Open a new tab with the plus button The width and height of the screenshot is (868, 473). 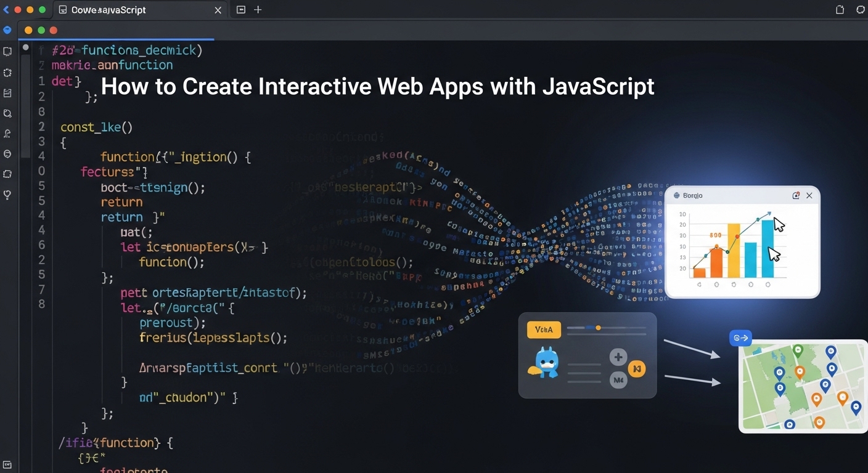(258, 10)
